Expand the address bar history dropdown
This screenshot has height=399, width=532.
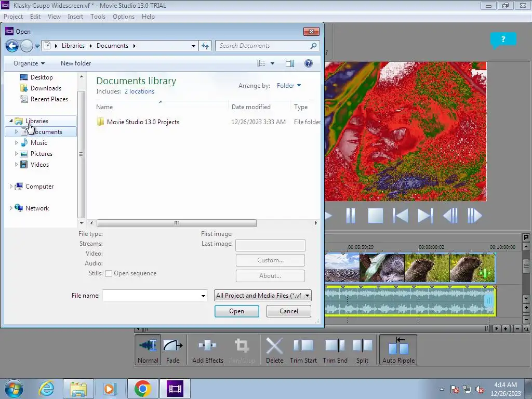coord(193,46)
